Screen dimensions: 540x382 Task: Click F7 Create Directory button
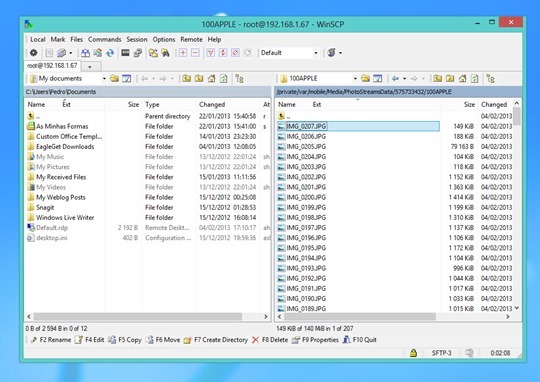coord(216,340)
